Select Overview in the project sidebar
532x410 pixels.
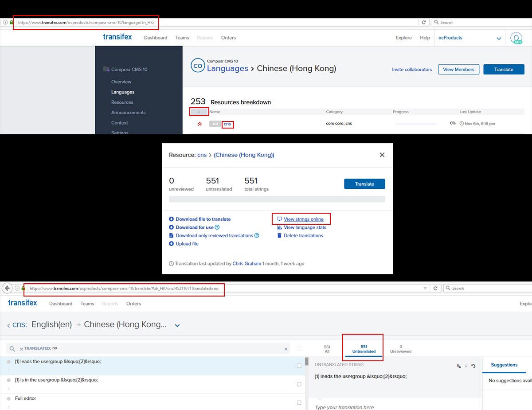pyautogui.click(x=121, y=82)
